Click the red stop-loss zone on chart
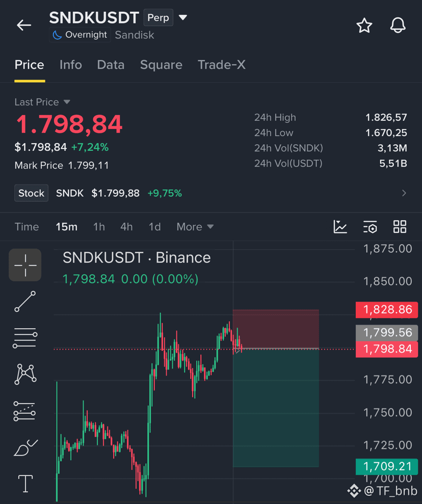The width and height of the screenshot is (422, 504). (x=276, y=329)
